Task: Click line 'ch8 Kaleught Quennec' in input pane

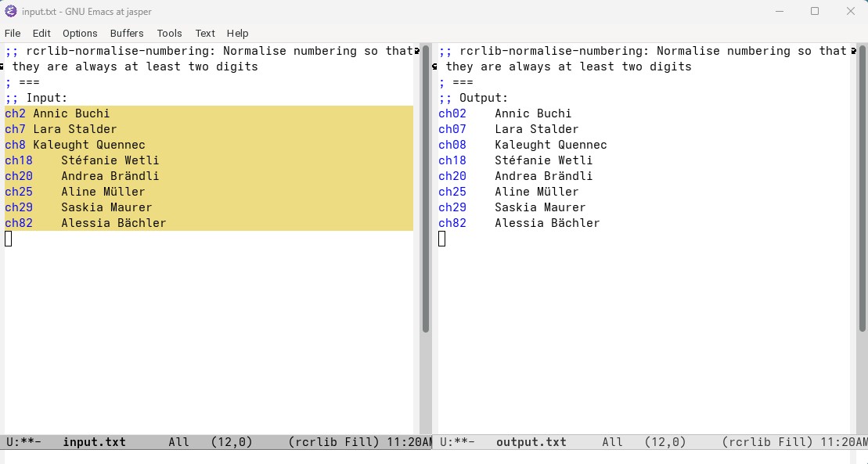Action: tap(75, 145)
